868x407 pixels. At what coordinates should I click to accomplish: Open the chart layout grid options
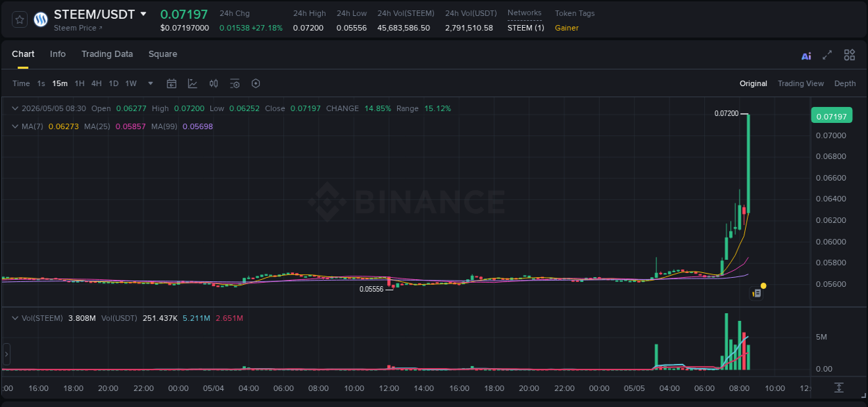tap(849, 55)
